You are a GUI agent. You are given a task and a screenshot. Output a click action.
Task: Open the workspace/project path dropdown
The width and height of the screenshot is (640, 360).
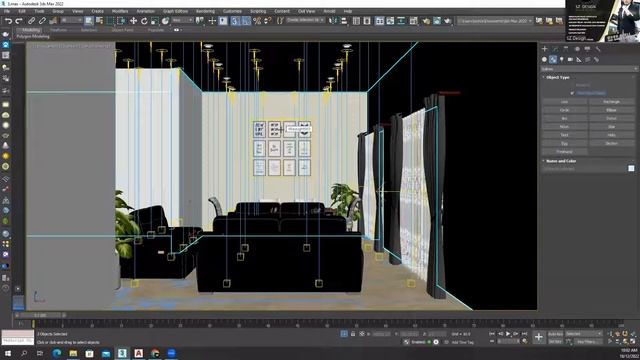495,20
